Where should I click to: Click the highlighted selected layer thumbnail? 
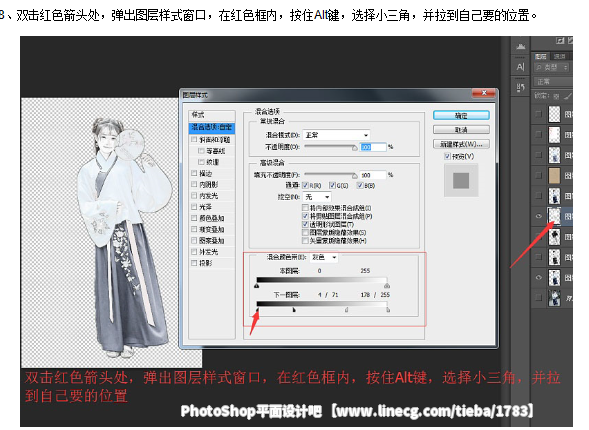coord(554,216)
